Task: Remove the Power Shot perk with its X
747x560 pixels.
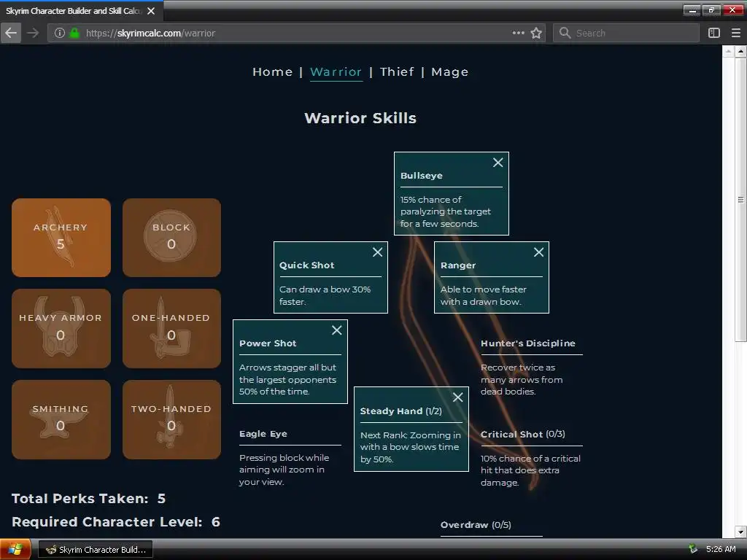Action: click(x=336, y=330)
